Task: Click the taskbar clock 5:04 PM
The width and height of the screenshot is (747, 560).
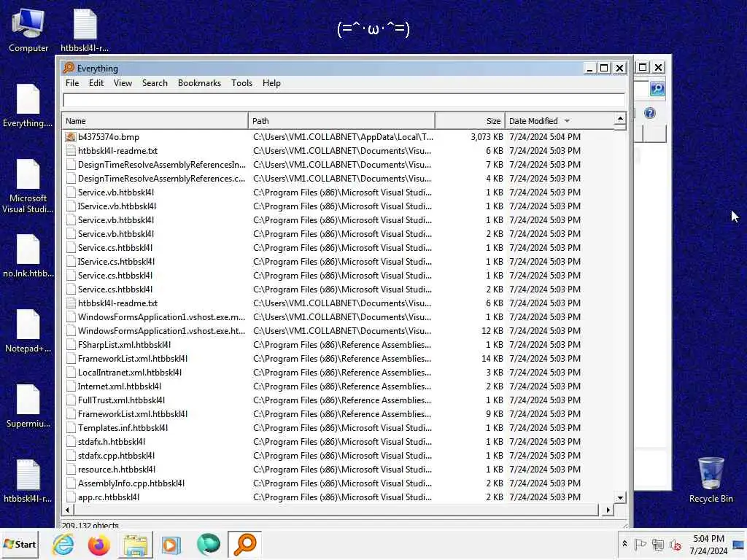Action: point(708,539)
